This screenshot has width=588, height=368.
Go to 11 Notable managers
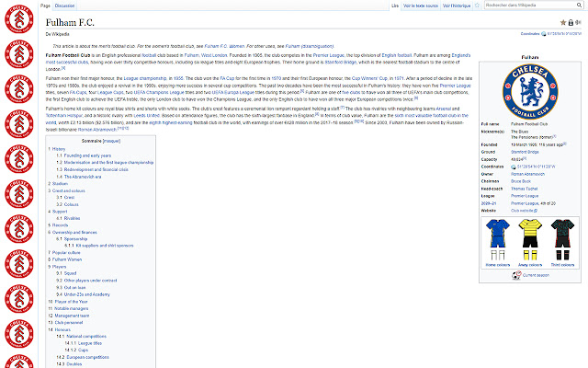pos(68,309)
